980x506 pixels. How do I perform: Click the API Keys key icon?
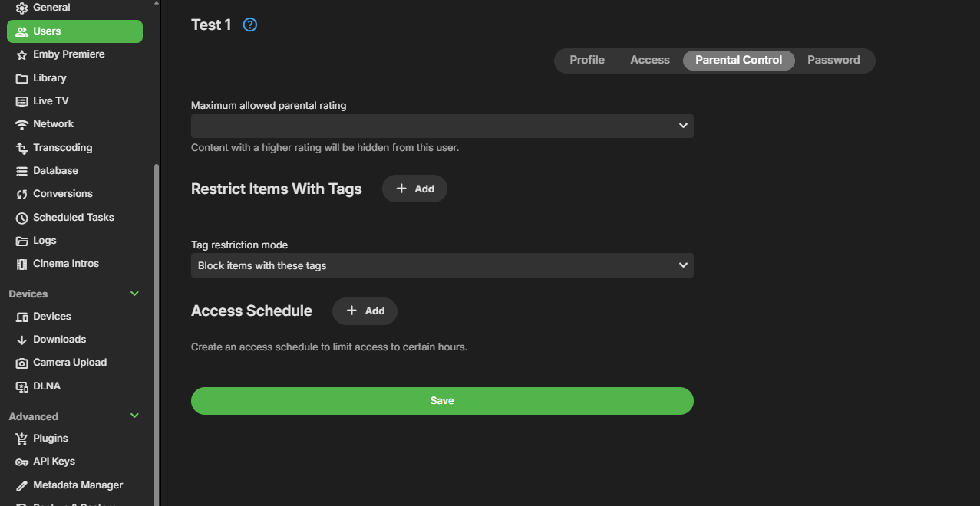(x=21, y=462)
